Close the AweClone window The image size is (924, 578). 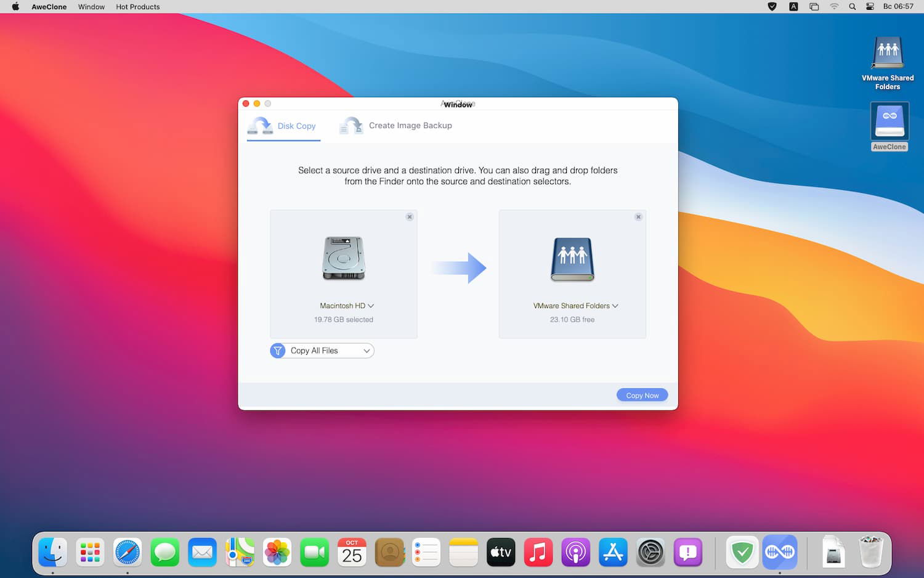coord(246,104)
